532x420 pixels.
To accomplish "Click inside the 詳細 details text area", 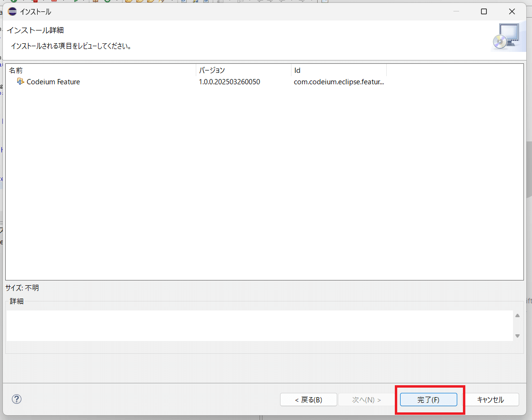I will pyautogui.click(x=260, y=326).
